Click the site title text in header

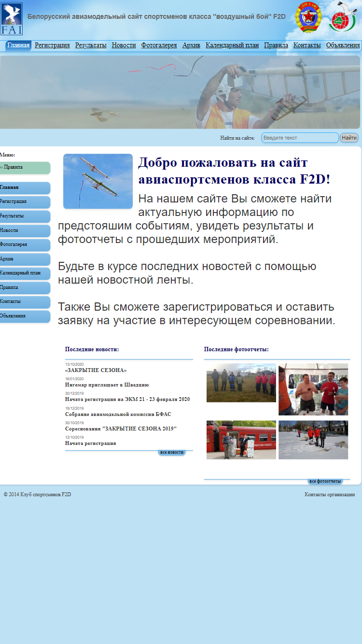(156, 16)
